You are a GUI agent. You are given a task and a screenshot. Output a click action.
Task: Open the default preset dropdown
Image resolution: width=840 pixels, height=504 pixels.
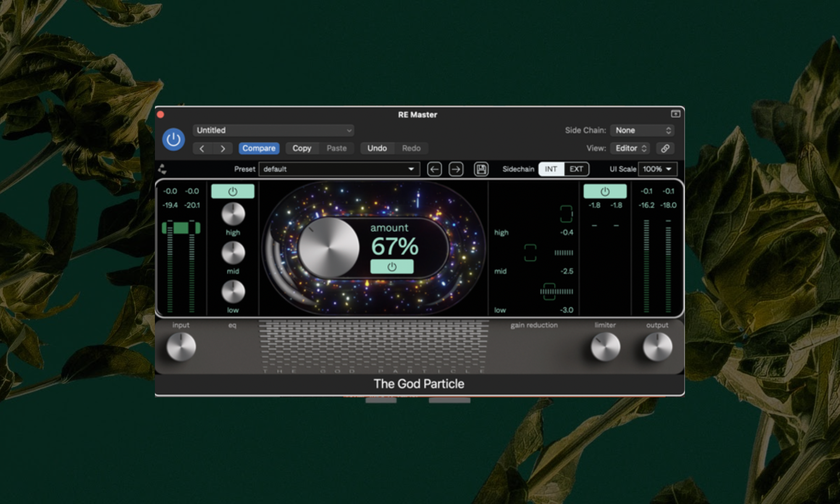click(x=339, y=169)
